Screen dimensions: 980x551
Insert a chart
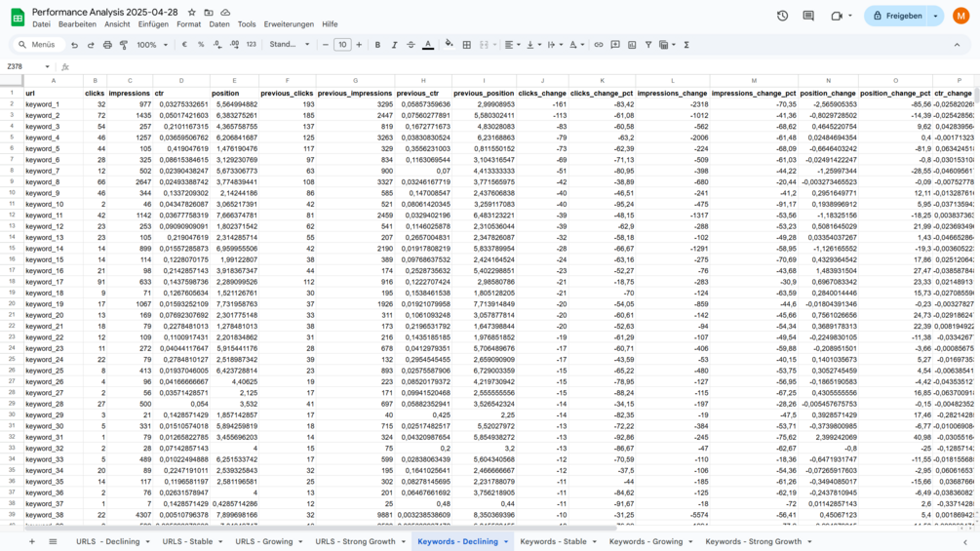[632, 45]
